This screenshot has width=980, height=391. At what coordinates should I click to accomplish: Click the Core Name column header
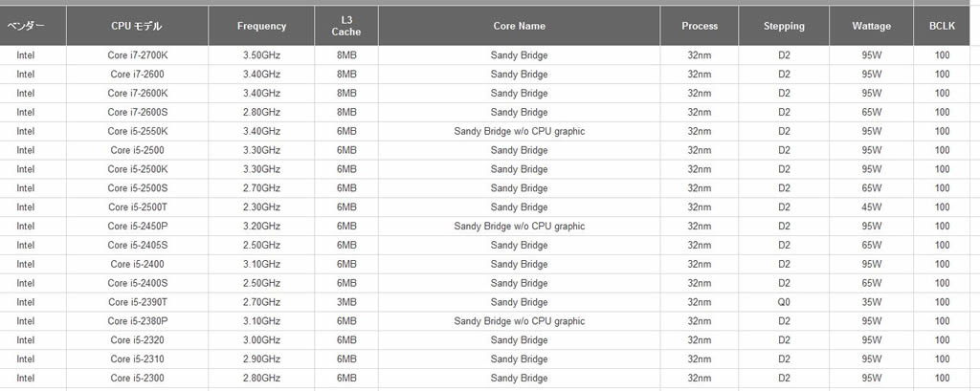point(519,26)
